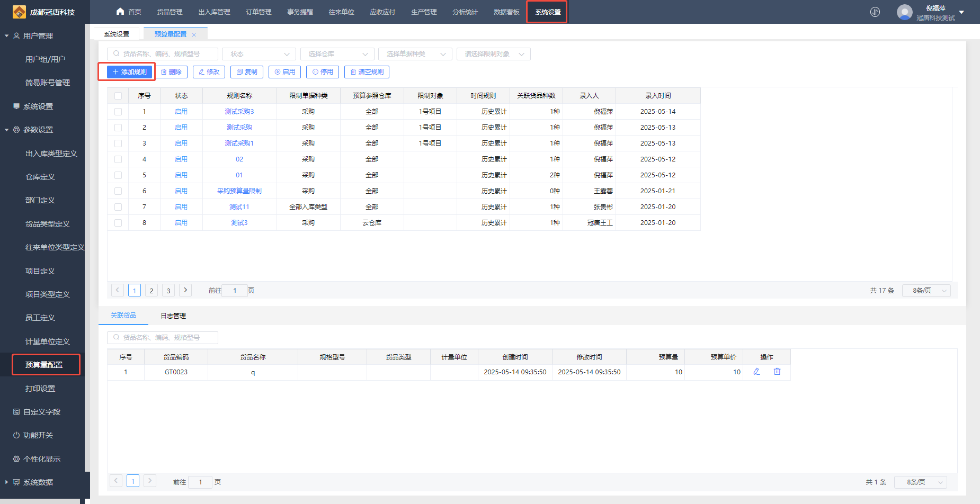Click the 首页 home icon
Screen dimensions: 980x504
tap(120, 12)
